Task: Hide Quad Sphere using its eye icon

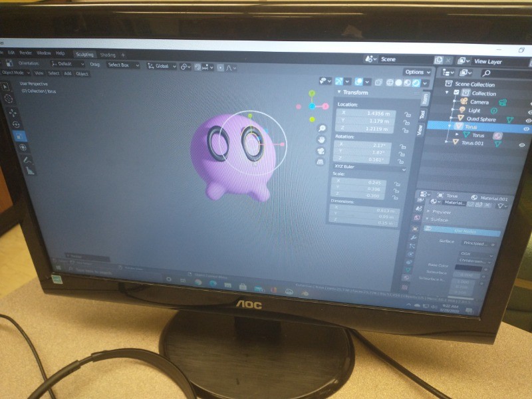Action: 528,120
